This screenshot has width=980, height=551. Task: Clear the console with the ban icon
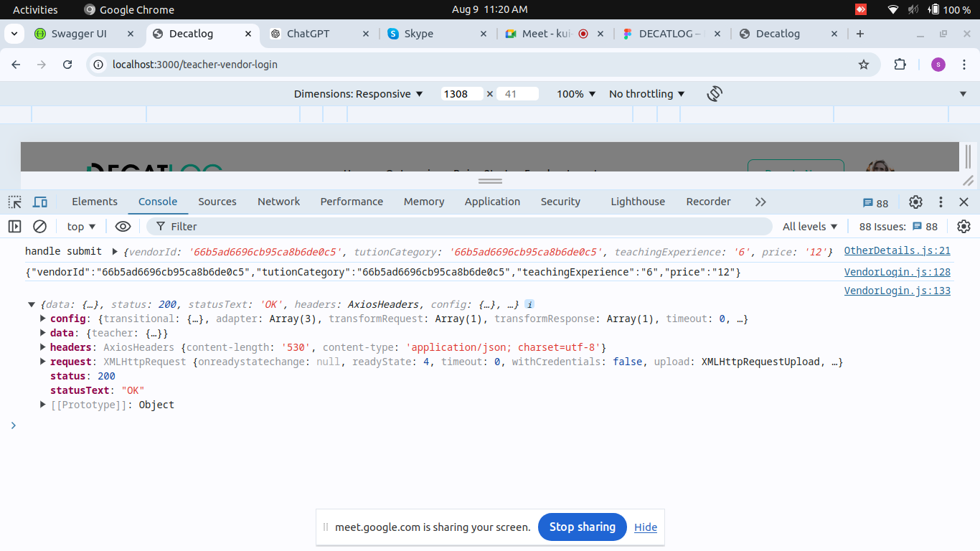click(x=40, y=227)
